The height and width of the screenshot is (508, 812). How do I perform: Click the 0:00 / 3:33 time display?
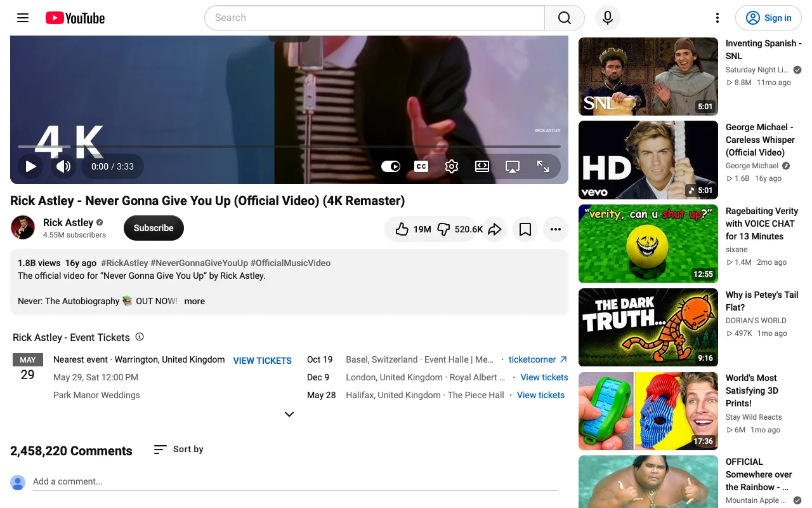[x=112, y=166]
